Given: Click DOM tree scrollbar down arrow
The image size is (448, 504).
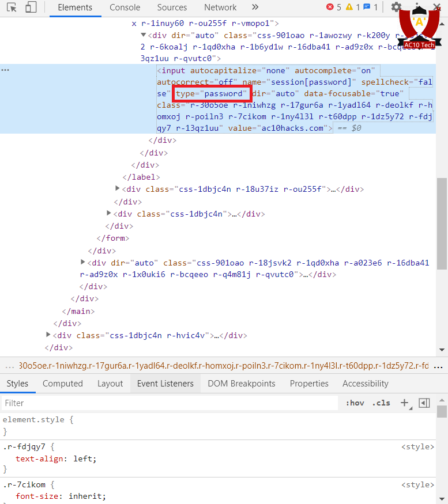Looking at the screenshot, I should point(442,350).
